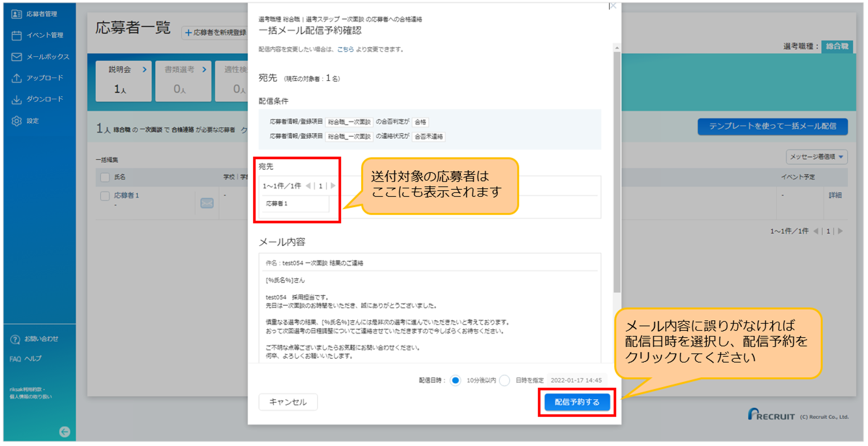
Task: Go to previous page in applicant list pager
Action: [816, 231]
